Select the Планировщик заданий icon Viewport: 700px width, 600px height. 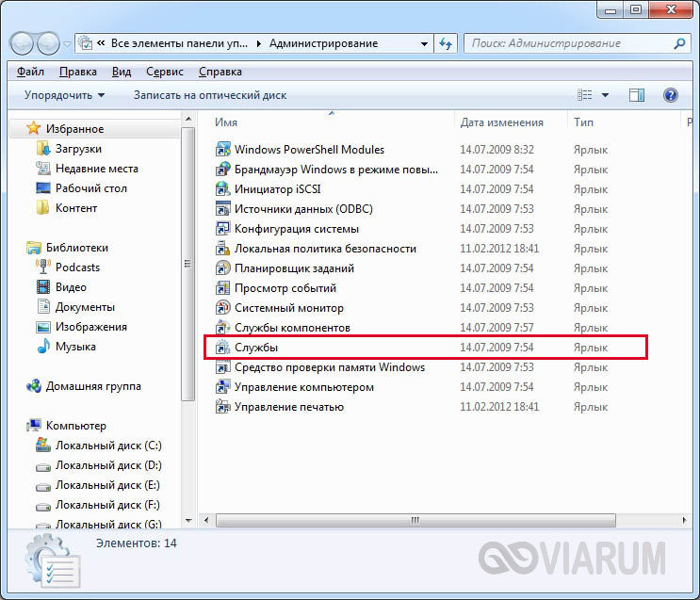(x=222, y=268)
